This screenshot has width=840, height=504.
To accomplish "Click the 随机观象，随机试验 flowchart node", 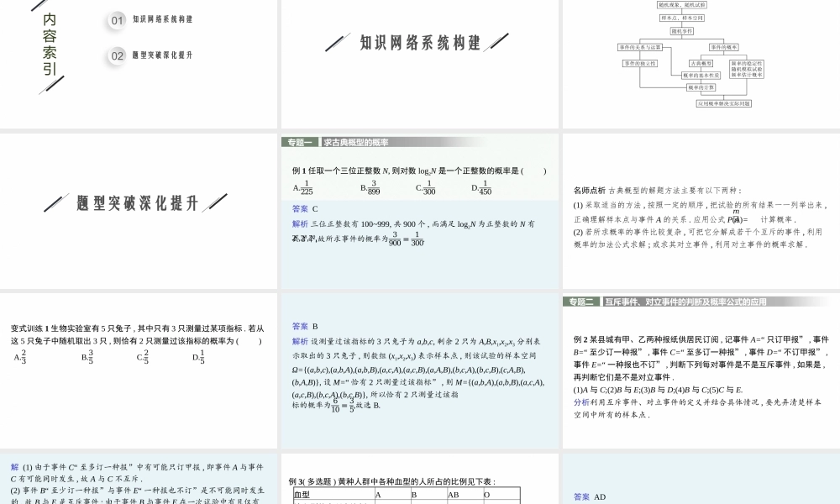I will coord(682,5).
